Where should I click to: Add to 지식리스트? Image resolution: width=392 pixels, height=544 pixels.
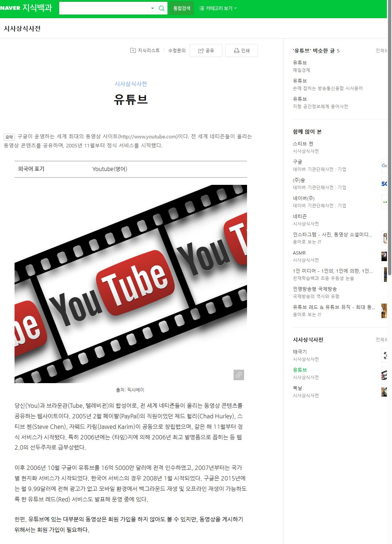pos(145,50)
